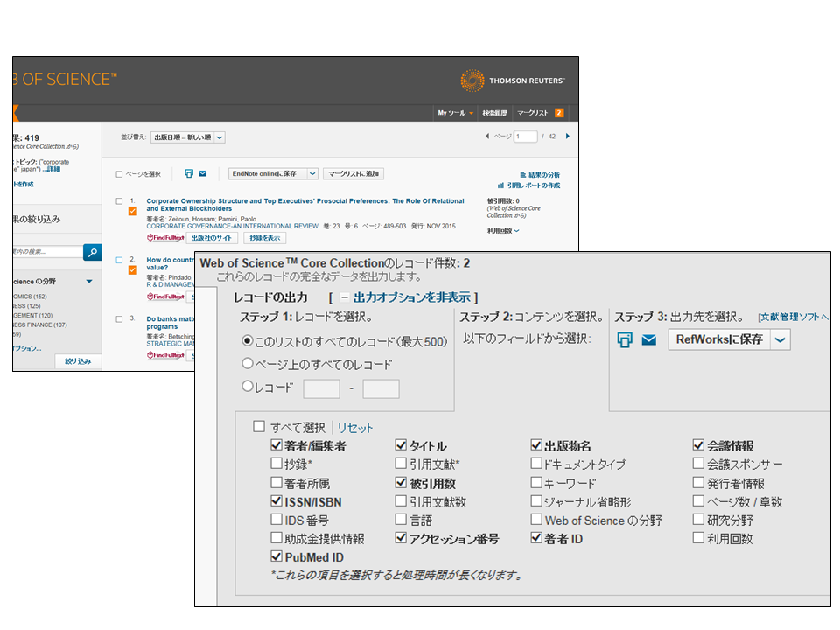Viewport: 840px width, 630px height.
Task: Check the 利用回数 checkbox in the output dialog
Action: click(698, 538)
